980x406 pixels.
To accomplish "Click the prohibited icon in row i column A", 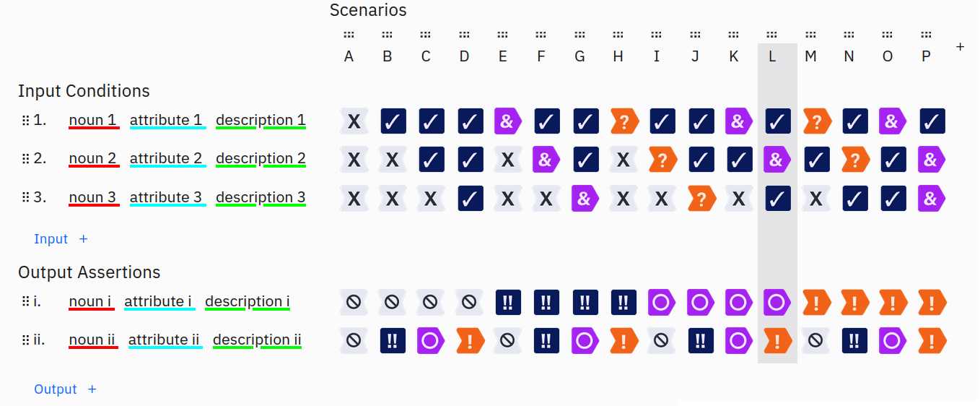I will pyautogui.click(x=354, y=302).
